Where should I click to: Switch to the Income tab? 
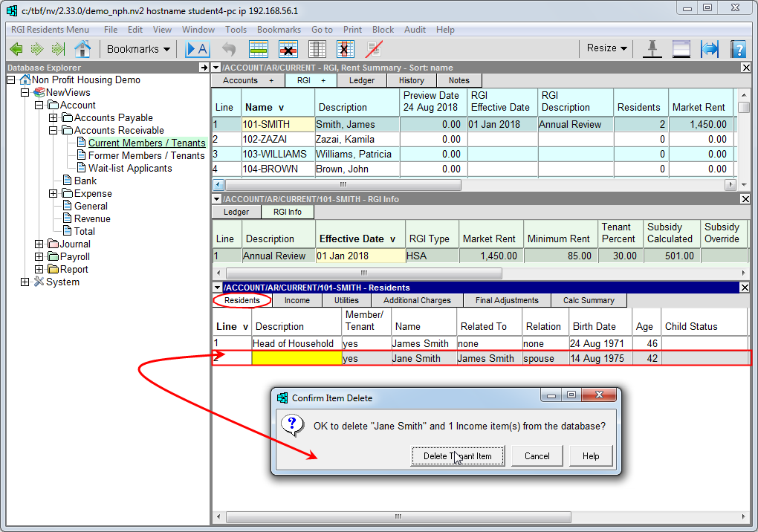point(297,300)
